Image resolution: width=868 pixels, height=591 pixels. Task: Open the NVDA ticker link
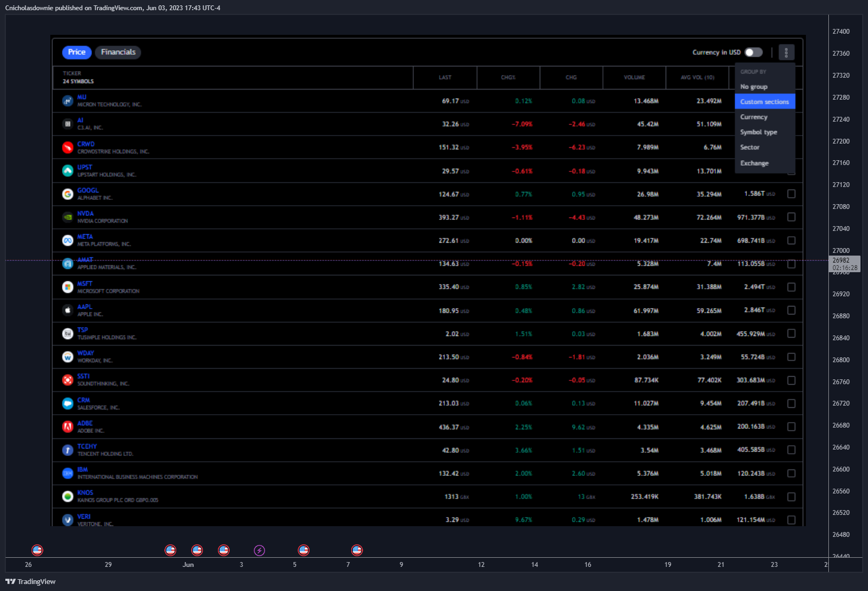pos(85,214)
